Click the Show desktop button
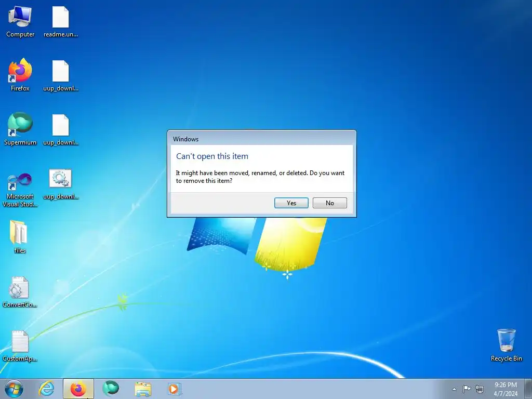 tap(528, 389)
